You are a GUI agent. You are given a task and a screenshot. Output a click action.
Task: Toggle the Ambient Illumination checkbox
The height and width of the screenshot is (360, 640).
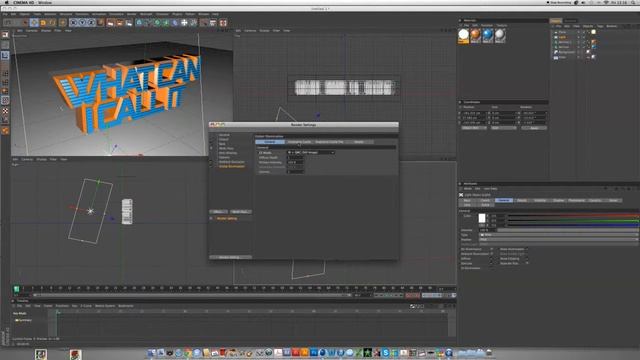point(491,254)
